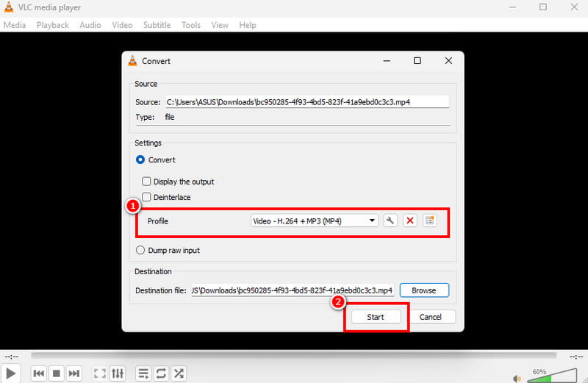Close the Convert dialog
Viewport: 588px width, 383px height.
[x=448, y=61]
